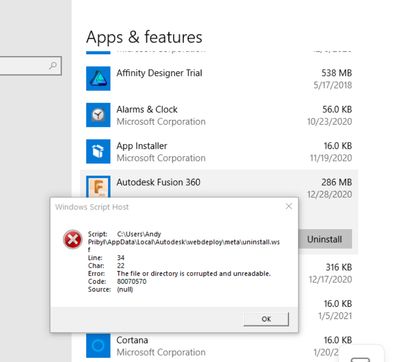Click Microsoft Corporation under Cortana
This screenshot has height=362, width=400.
pyautogui.click(x=161, y=352)
